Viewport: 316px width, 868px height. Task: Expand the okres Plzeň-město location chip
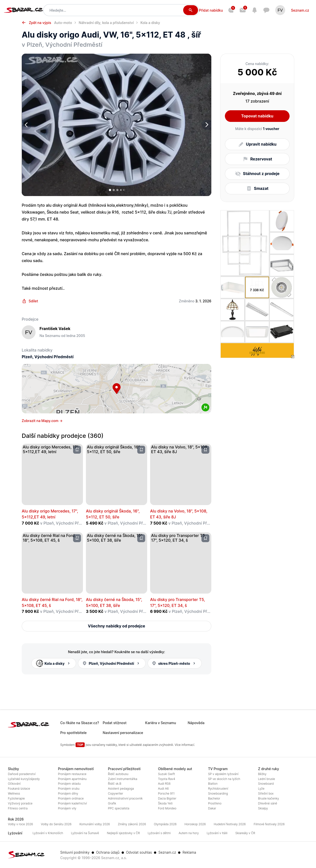(174, 663)
